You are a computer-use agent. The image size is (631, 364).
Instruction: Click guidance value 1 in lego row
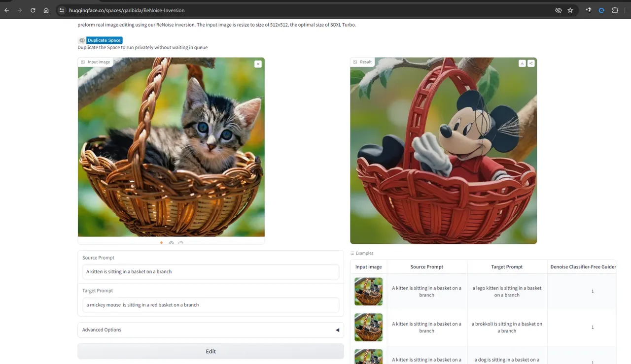(x=593, y=292)
